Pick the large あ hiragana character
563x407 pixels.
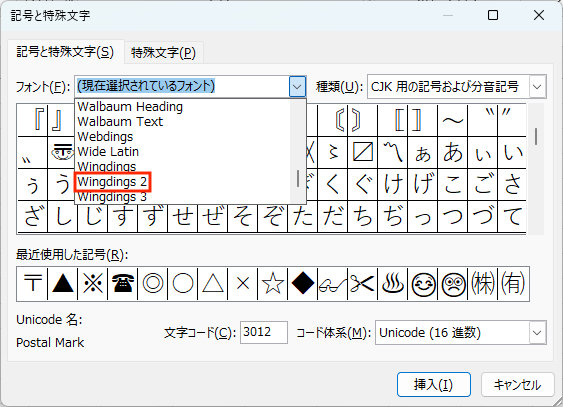click(x=452, y=153)
